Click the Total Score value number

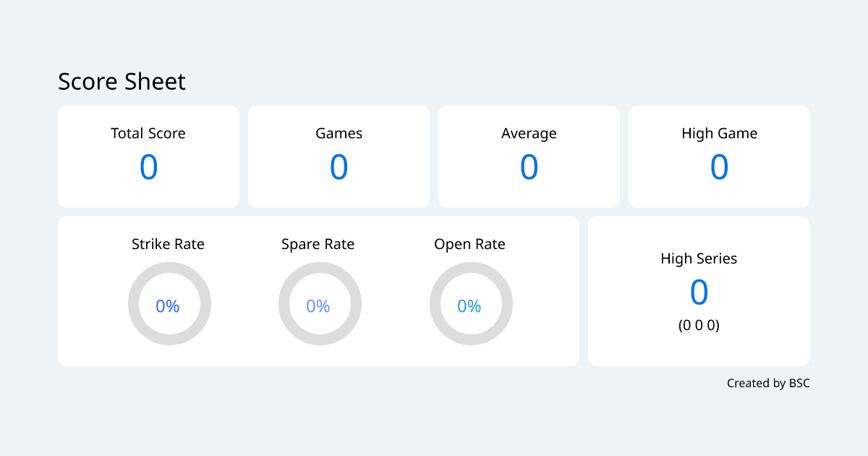(x=148, y=167)
